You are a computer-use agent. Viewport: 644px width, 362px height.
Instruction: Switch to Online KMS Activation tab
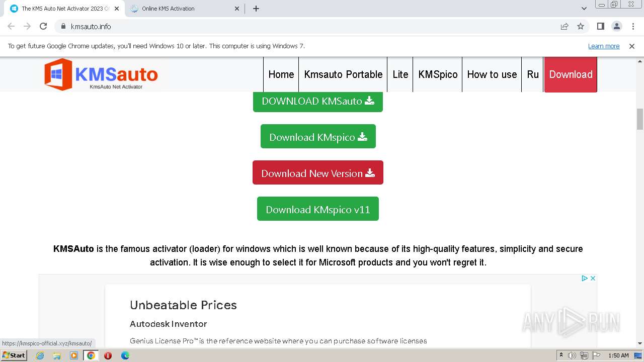point(184,9)
